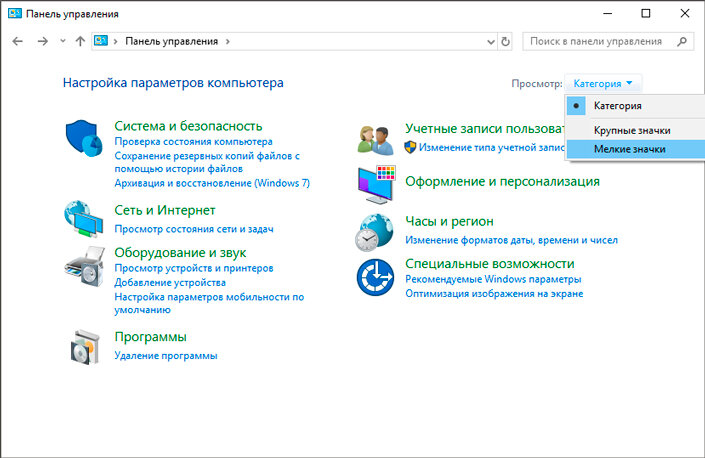Toggle the Категория view dropdown

(603, 84)
